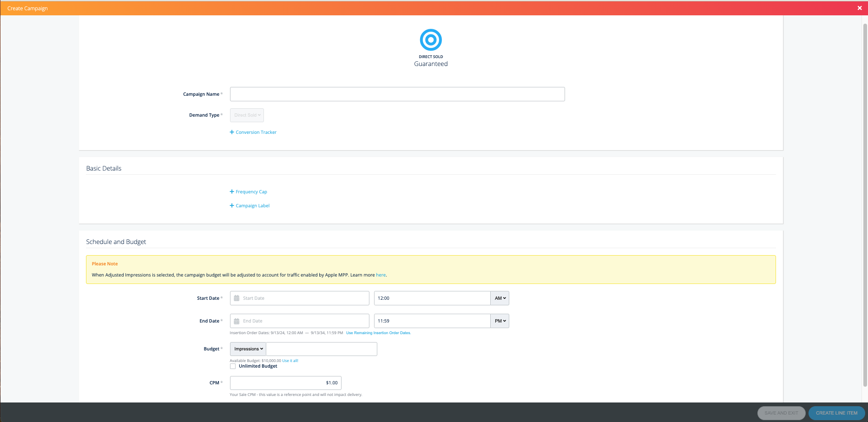Click the Direct Sold Guaranteed target icon
868x422 pixels.
pos(431,40)
